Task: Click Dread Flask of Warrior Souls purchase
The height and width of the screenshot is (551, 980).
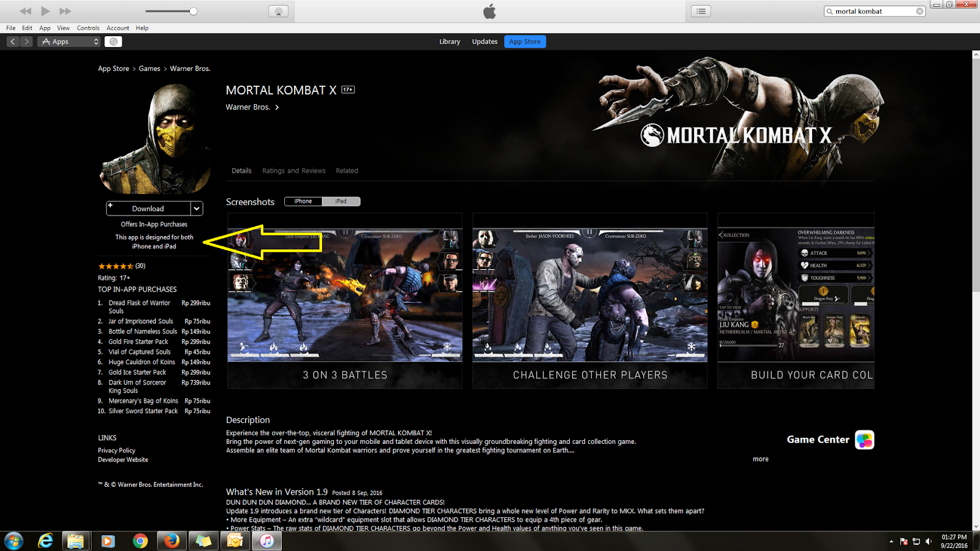Action: pyautogui.click(x=154, y=307)
